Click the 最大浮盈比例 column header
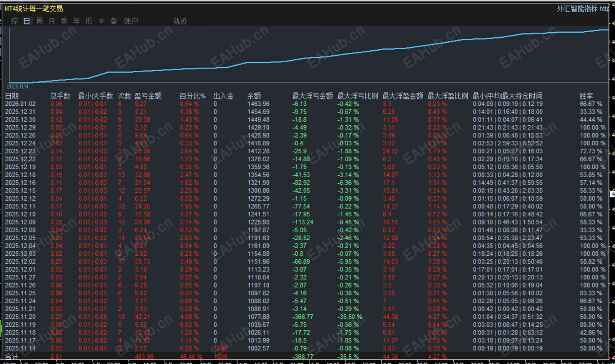Viewport: 615px width, 364px height. [448, 96]
